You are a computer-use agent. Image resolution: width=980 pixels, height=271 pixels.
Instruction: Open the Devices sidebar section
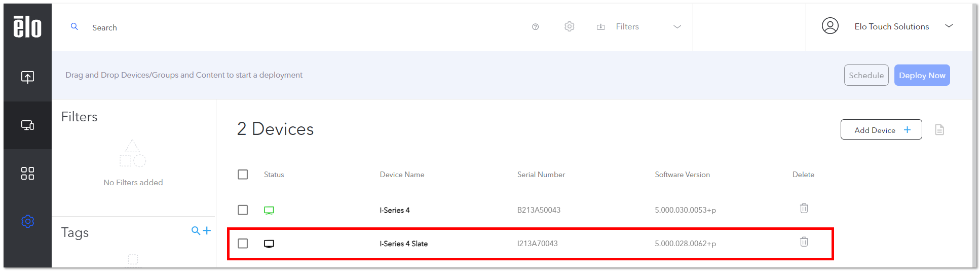pos(27,125)
